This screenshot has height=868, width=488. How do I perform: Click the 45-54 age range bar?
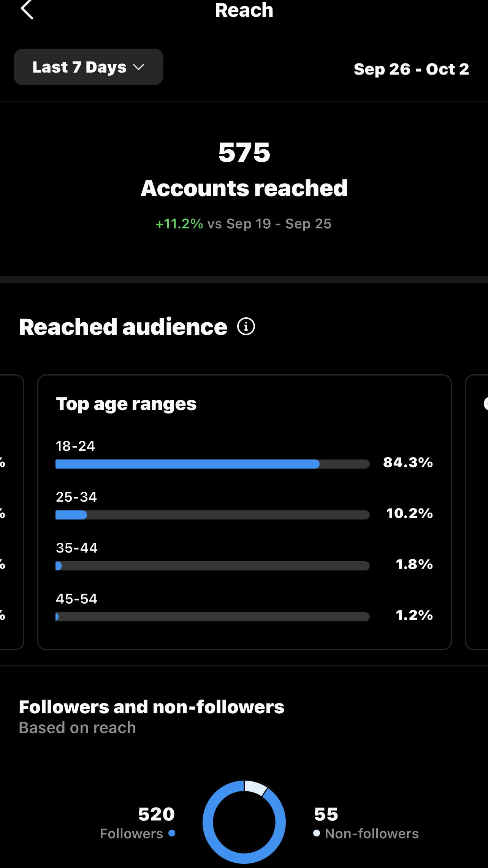pos(212,617)
